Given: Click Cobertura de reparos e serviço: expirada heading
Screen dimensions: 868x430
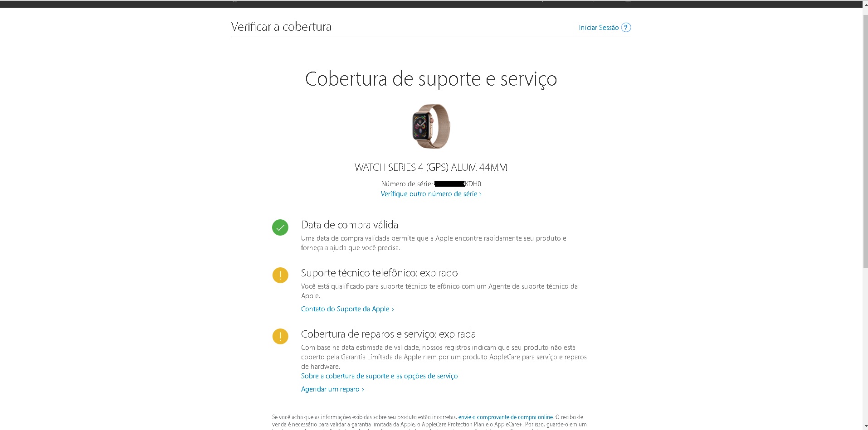Looking at the screenshot, I should (388, 334).
